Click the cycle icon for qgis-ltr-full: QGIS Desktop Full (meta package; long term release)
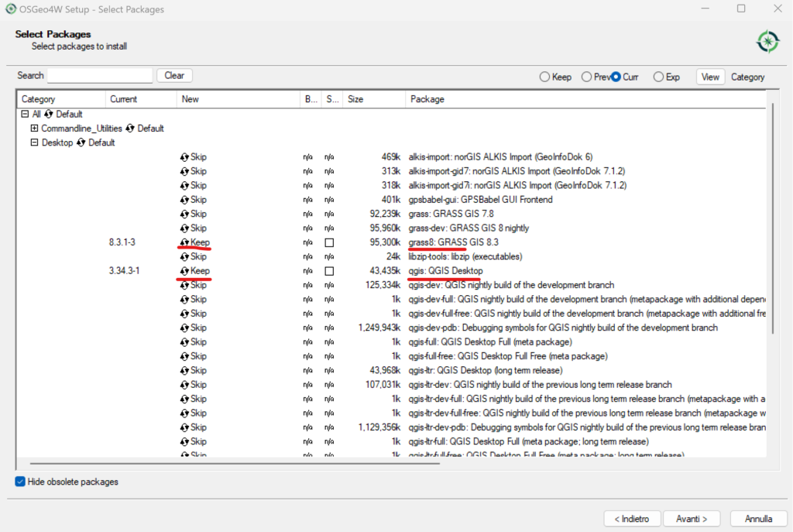 (184, 441)
